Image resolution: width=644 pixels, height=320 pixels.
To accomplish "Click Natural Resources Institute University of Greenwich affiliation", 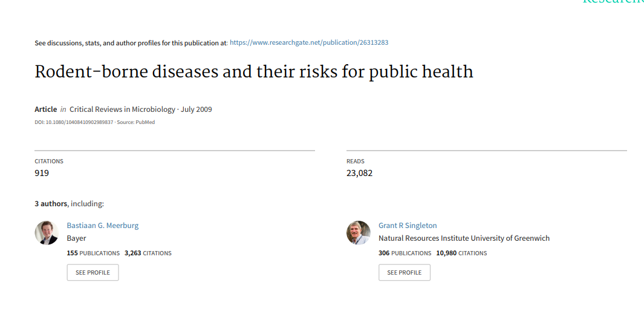I will pos(464,238).
